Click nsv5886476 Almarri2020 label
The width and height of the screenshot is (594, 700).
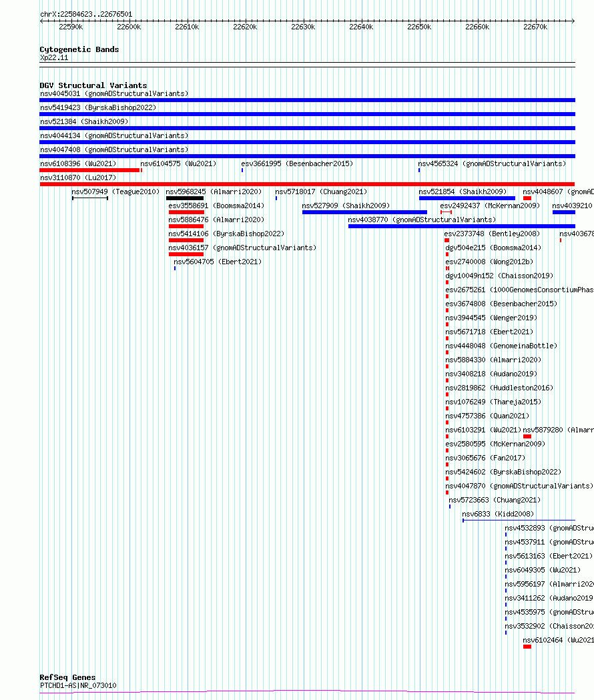click(216, 220)
